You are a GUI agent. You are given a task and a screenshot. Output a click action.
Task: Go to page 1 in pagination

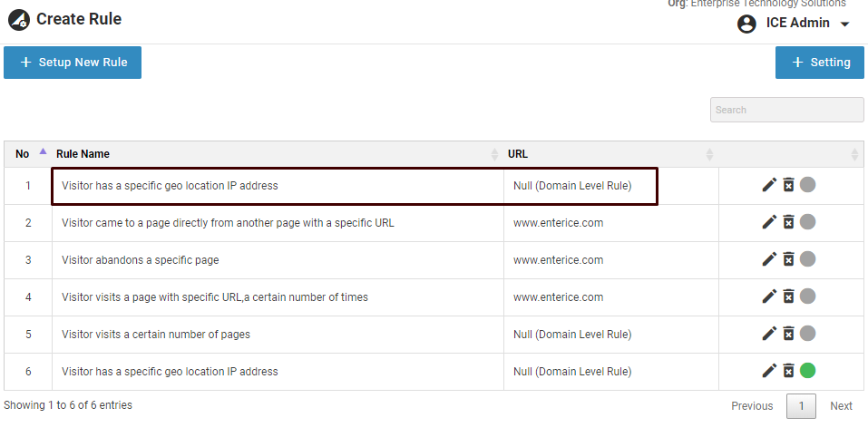tap(801, 405)
